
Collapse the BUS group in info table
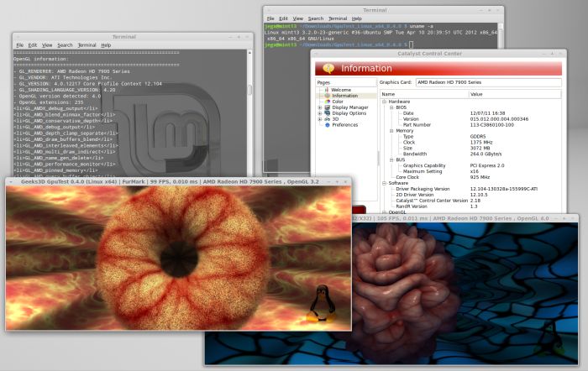point(391,159)
